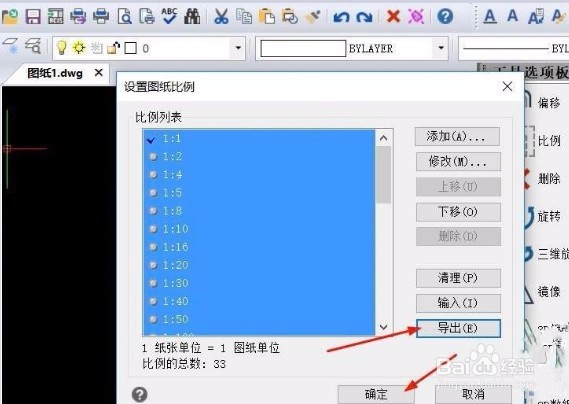
Task: Open Print Preview magnifier page icon
Action: (x=124, y=16)
